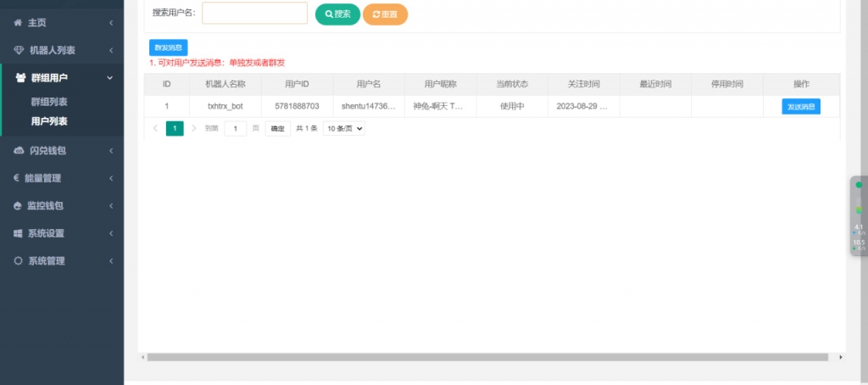Click the previous page arrow

point(156,129)
